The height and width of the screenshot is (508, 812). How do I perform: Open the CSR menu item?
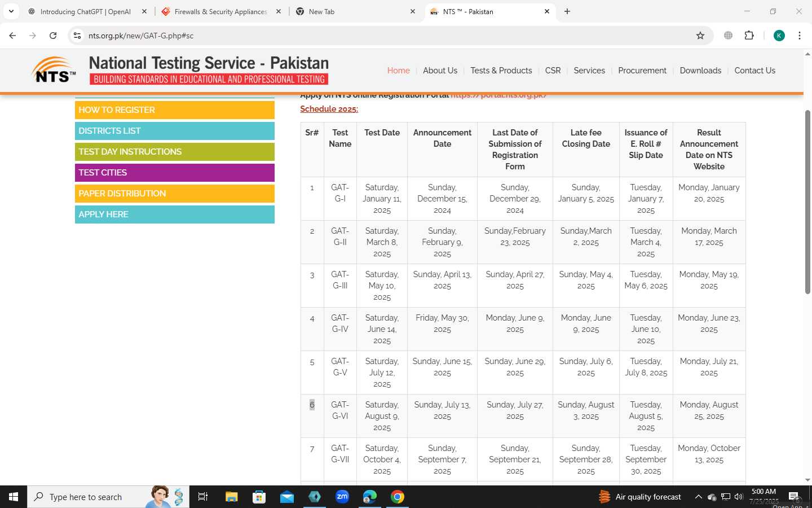click(553, 71)
